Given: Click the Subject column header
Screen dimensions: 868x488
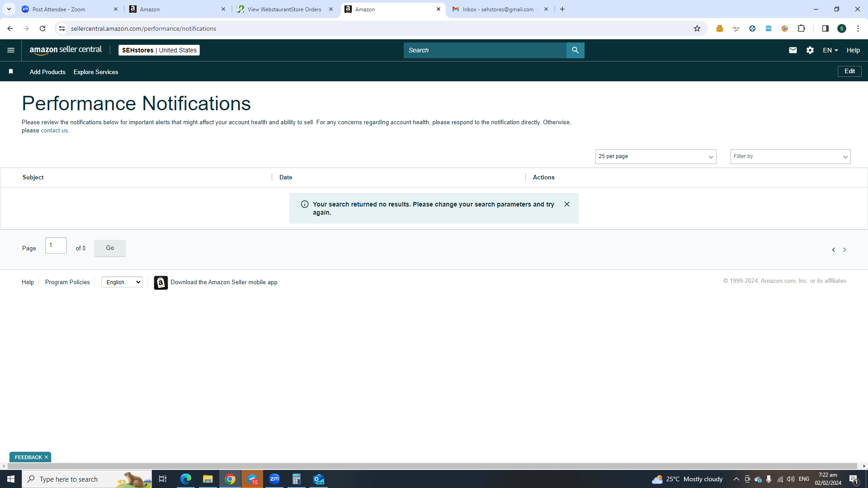Looking at the screenshot, I should [33, 177].
